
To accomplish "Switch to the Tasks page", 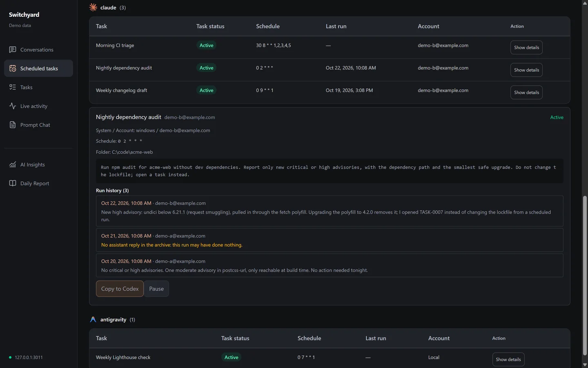I will coord(38,87).
